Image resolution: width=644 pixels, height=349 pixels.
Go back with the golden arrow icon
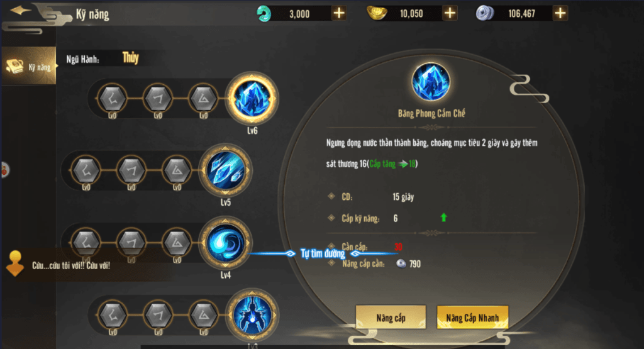click(19, 10)
